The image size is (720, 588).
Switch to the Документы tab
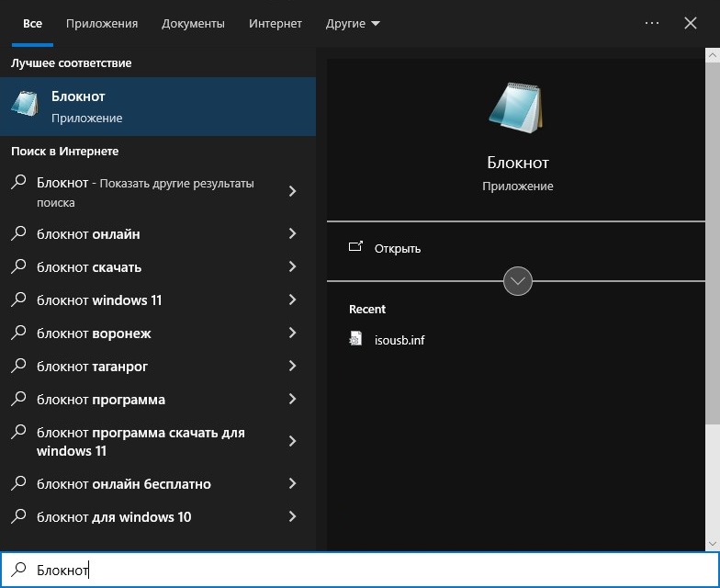pos(193,24)
